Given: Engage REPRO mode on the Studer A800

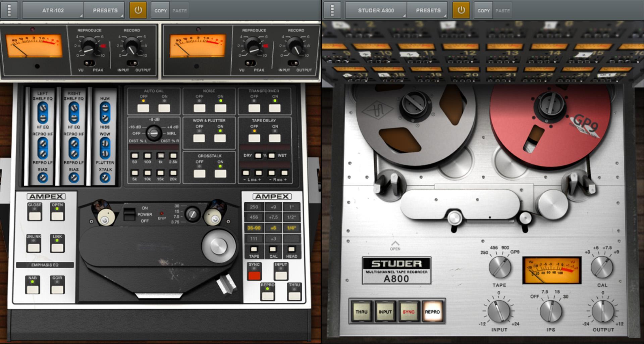Looking at the screenshot, I should [433, 311].
